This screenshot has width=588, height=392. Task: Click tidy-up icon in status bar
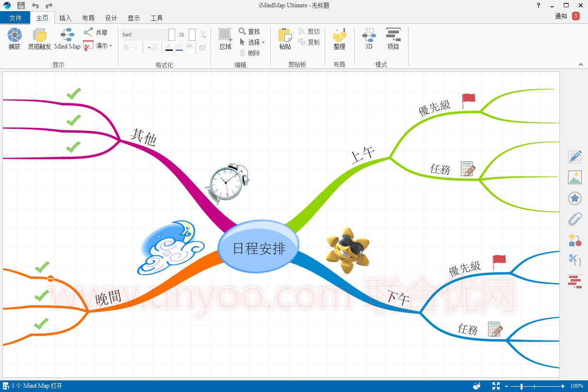(x=477, y=386)
